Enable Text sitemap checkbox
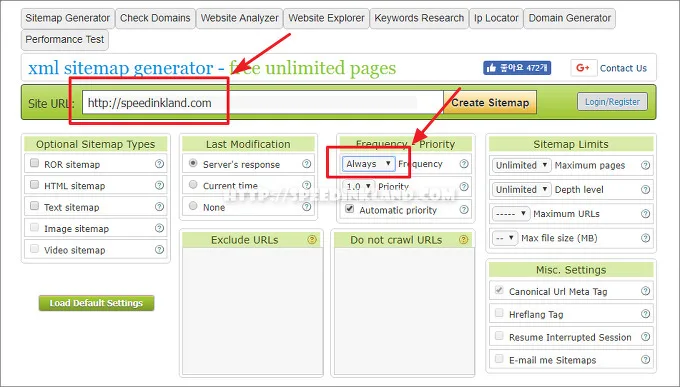Image resolution: width=680 pixels, height=387 pixels. [34, 206]
